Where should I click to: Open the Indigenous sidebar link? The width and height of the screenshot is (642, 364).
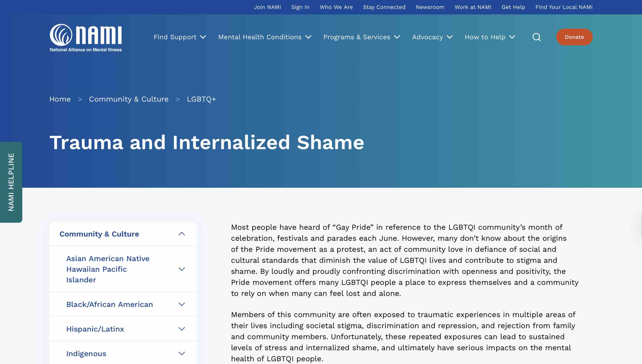click(x=86, y=353)
